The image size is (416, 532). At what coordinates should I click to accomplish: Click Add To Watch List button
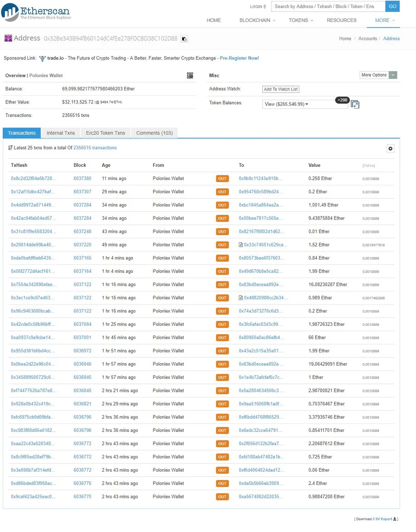coord(281,89)
